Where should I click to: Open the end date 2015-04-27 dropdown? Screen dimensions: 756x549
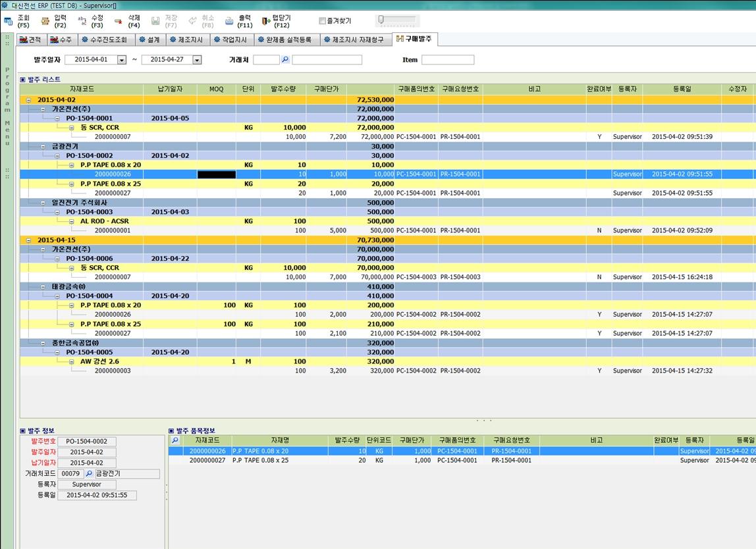[x=197, y=60]
